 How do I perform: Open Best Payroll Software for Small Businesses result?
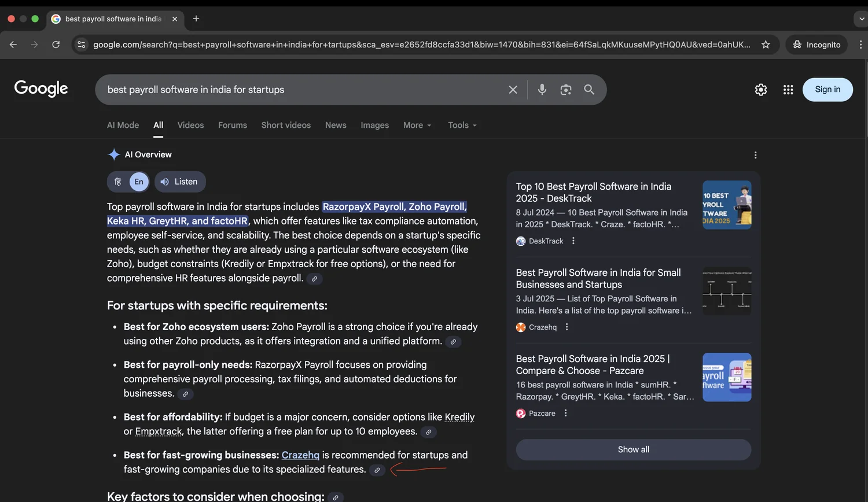[598, 278]
